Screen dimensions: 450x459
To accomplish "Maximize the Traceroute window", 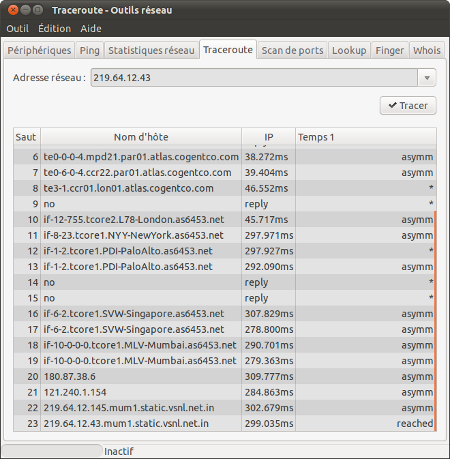I will pyautogui.click(x=38, y=10).
